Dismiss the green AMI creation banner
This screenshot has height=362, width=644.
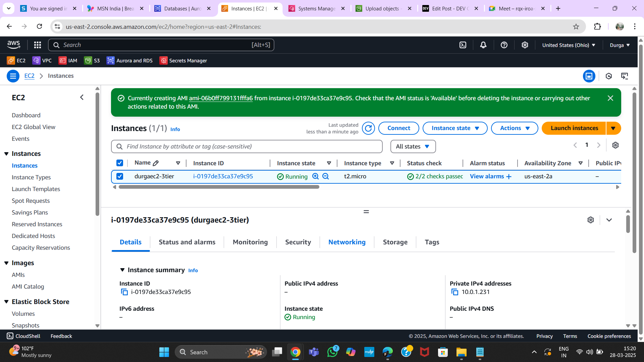click(x=610, y=98)
